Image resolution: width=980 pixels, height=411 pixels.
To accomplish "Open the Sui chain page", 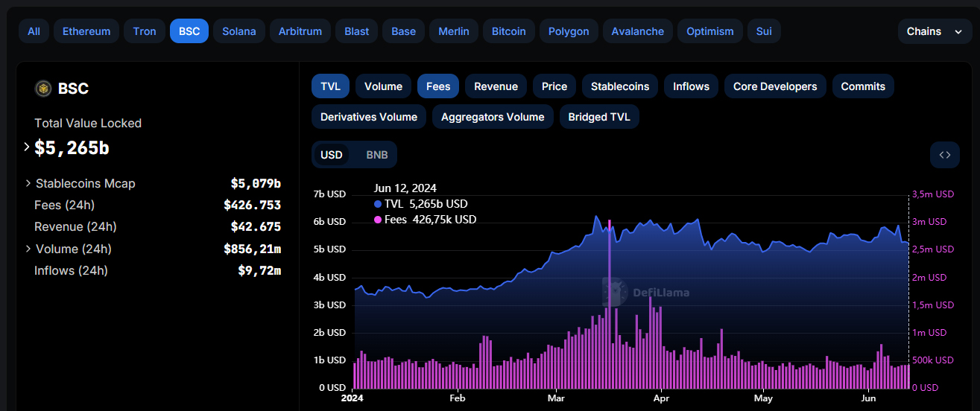I will (x=764, y=31).
